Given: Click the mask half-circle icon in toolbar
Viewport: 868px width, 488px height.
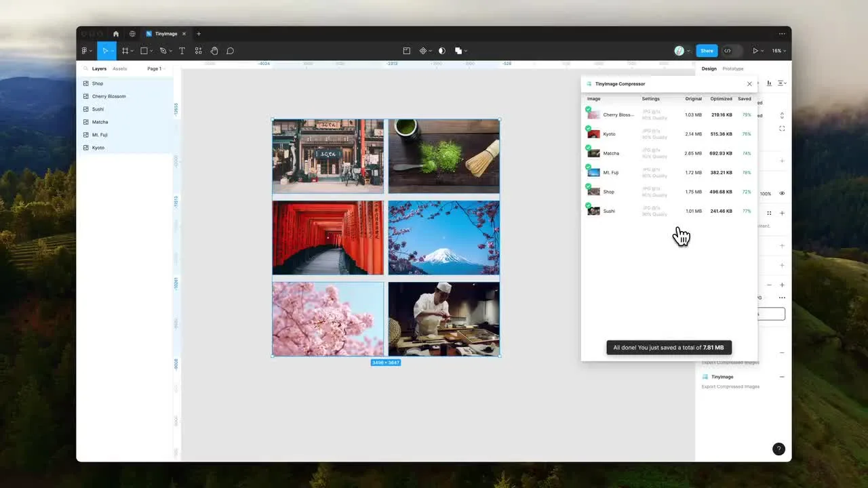Looking at the screenshot, I should tap(442, 51).
